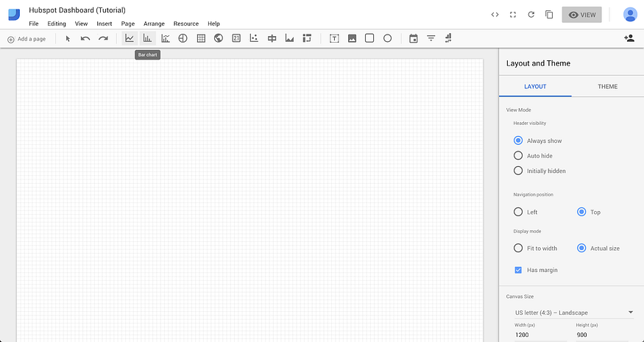Select the selection mode arrow tool
This screenshot has height=342, width=644.
68,38
